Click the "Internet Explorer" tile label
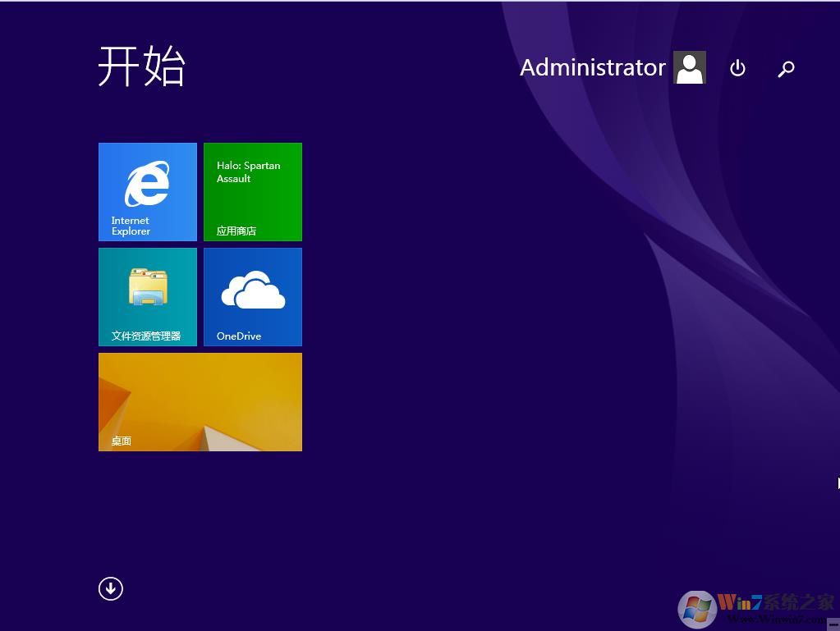The image size is (840, 631). point(131,226)
